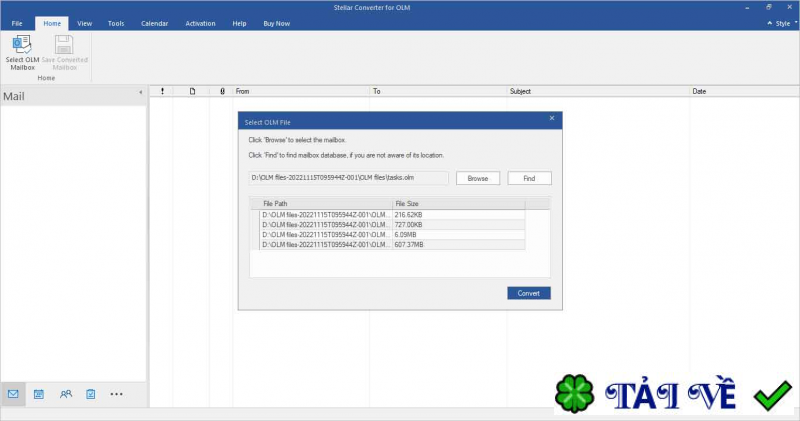The image size is (800, 421).
Task: Open the Tasks clipboard icon in the bottom bar
Action: (x=91, y=394)
